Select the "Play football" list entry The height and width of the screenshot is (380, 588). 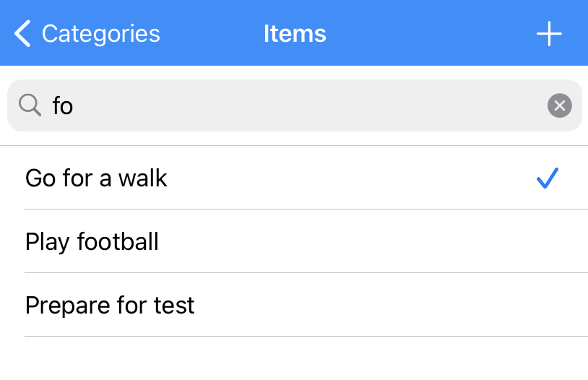294,241
